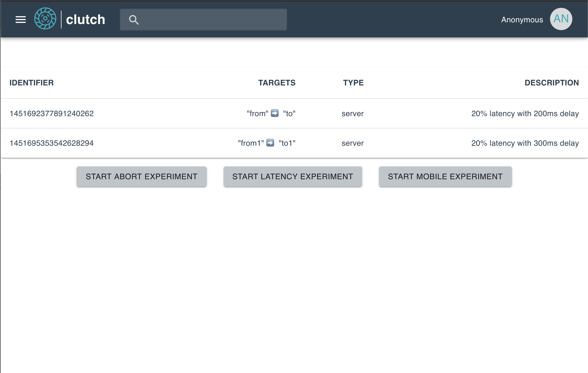The height and width of the screenshot is (373, 588).
Task: Select the TYPE column header
Action: point(353,83)
